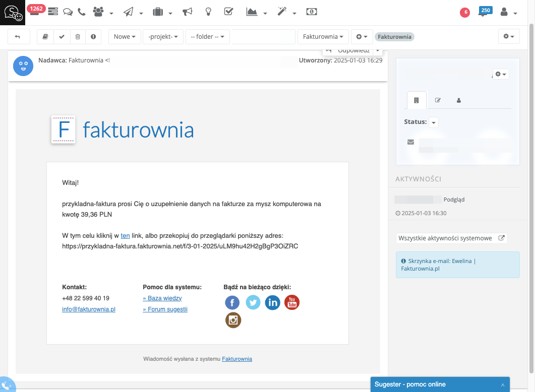535x392 pixels.
Task: Click the Odpowiedz reply button
Action: (348, 51)
